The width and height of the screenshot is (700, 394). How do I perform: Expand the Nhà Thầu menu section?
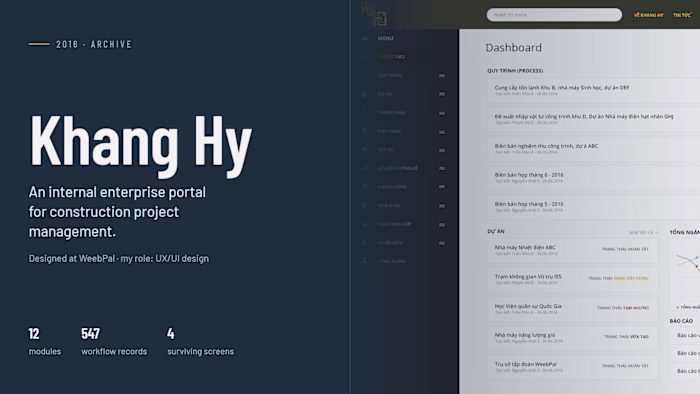click(442, 206)
